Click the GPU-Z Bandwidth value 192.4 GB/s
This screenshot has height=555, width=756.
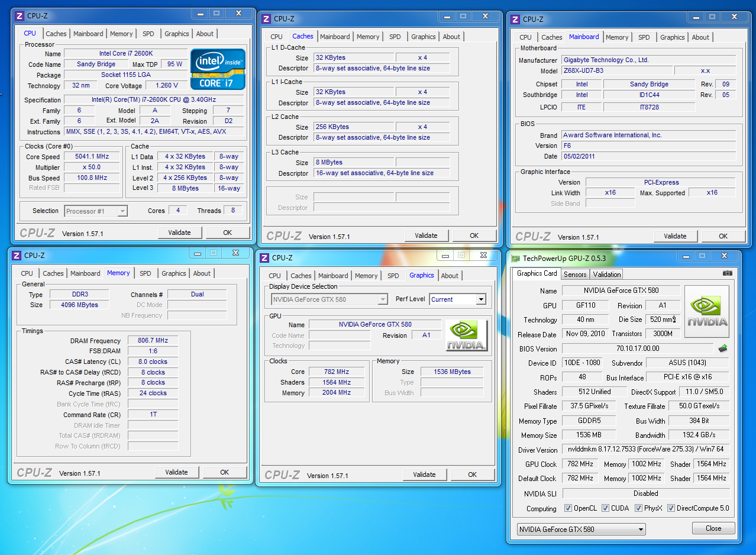(x=699, y=435)
